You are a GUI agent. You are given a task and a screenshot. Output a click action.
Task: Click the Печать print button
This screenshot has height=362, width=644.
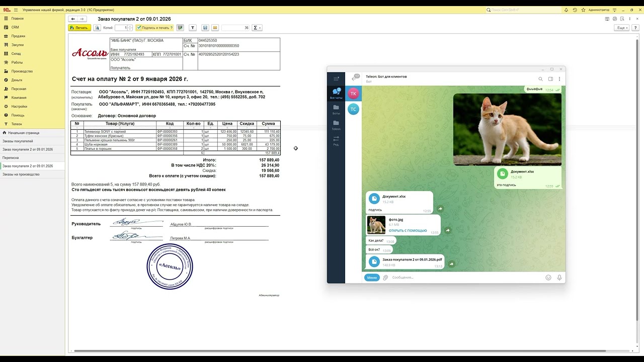[x=79, y=28]
